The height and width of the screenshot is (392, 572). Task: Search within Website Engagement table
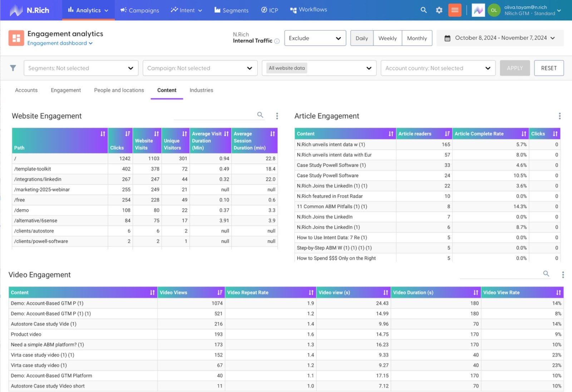[260, 115]
